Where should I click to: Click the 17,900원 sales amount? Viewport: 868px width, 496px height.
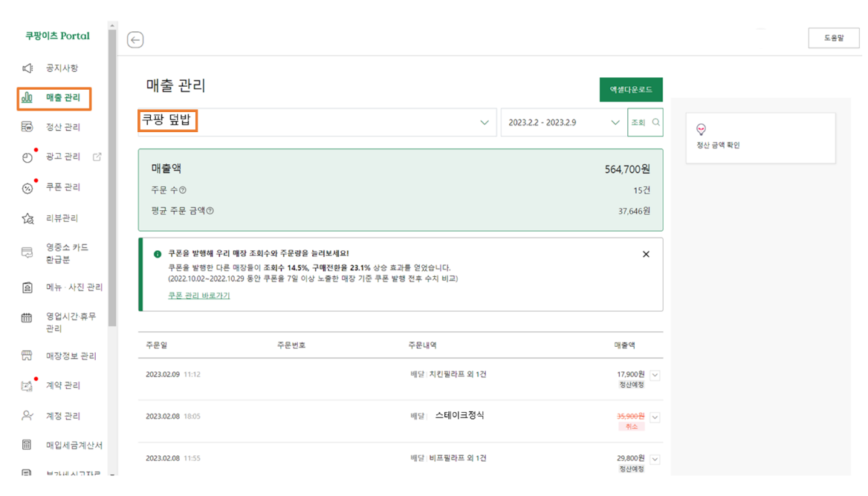(x=630, y=374)
